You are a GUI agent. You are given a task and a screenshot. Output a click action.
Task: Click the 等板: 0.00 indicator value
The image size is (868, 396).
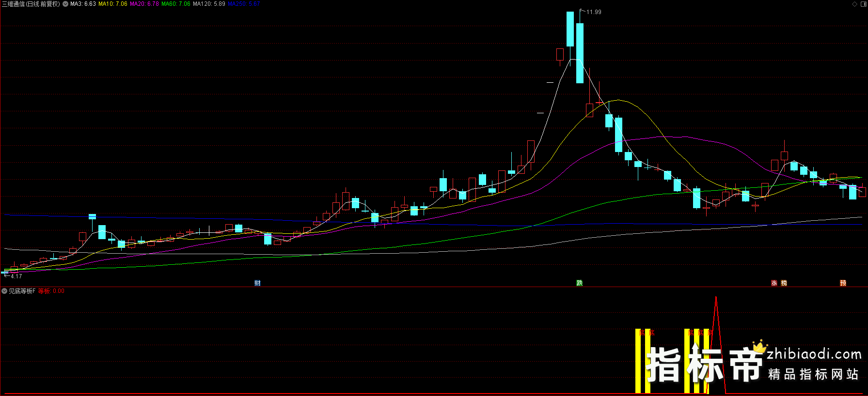(x=51, y=291)
